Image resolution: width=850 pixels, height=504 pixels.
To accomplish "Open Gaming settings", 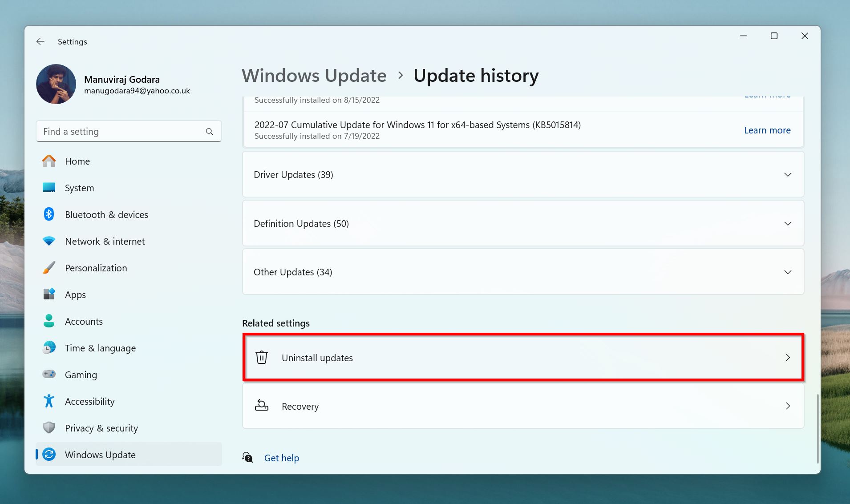I will click(129, 375).
